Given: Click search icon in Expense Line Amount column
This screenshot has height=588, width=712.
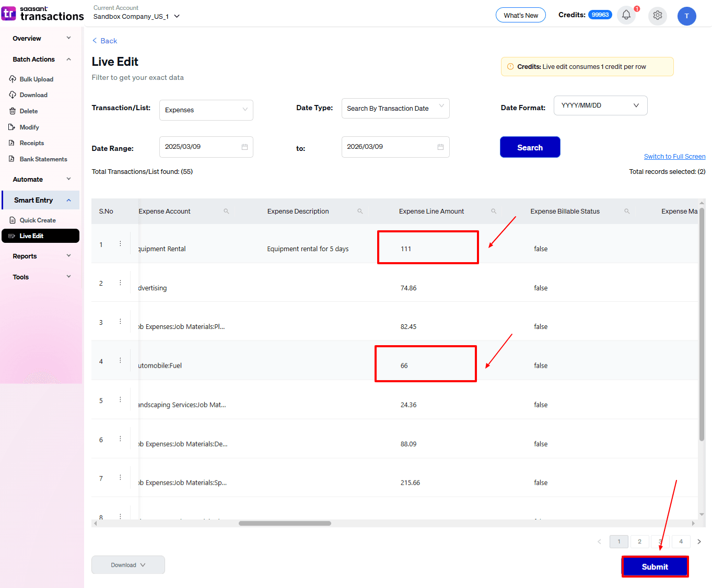Looking at the screenshot, I should coord(494,211).
